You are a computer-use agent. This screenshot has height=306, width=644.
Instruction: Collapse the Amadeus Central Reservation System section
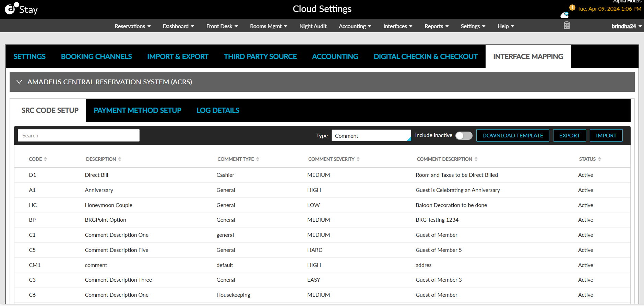pyautogui.click(x=19, y=82)
